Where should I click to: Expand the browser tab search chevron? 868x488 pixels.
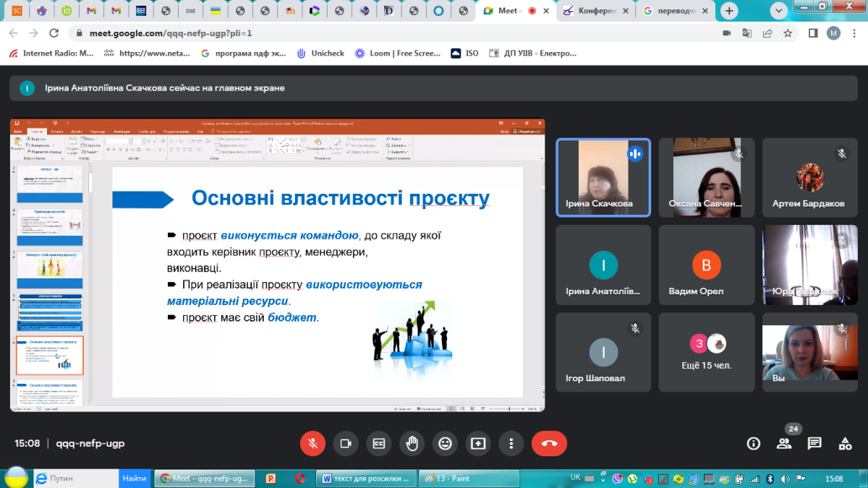(x=778, y=11)
